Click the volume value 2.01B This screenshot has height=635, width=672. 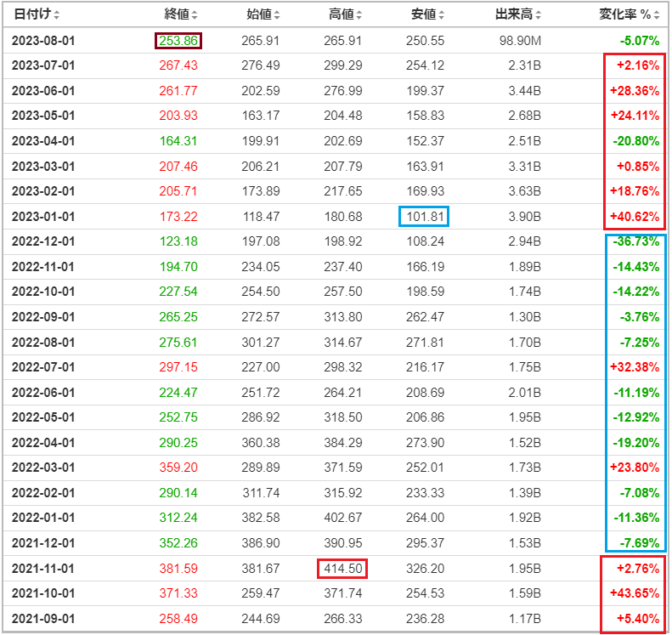tap(524, 393)
